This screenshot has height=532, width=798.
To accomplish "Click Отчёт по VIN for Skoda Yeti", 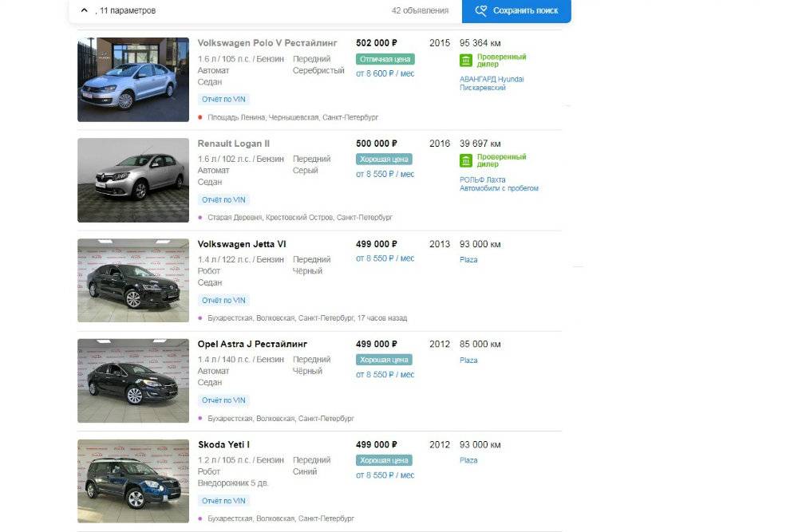I will 223,501.
